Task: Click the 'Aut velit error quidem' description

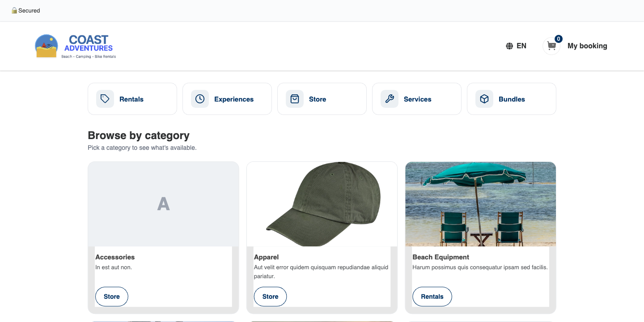Action: [321, 272]
